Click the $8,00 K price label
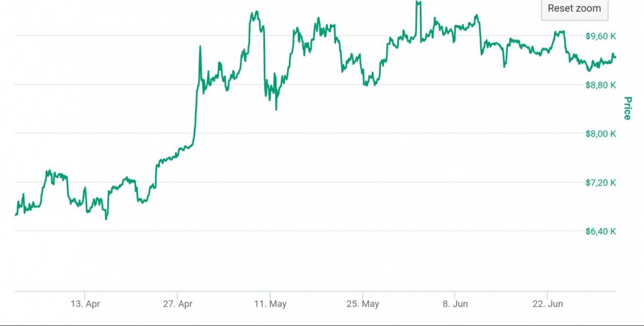The width and height of the screenshot is (644, 326). click(601, 133)
